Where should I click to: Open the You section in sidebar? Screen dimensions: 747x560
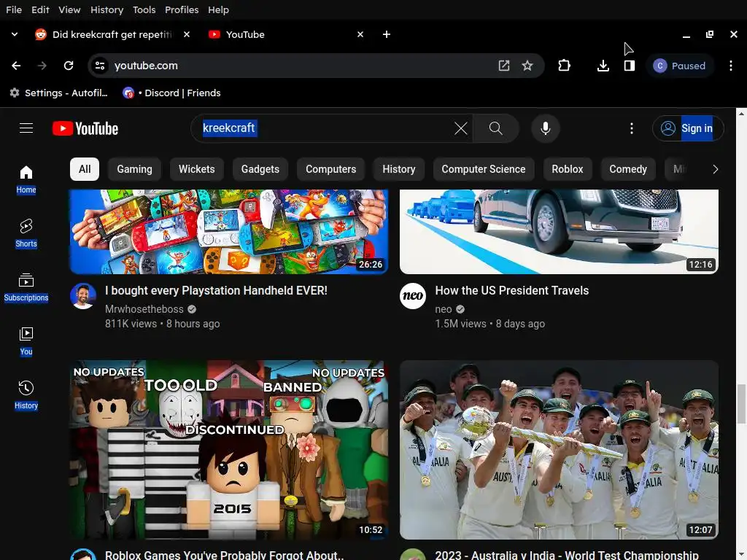26,341
